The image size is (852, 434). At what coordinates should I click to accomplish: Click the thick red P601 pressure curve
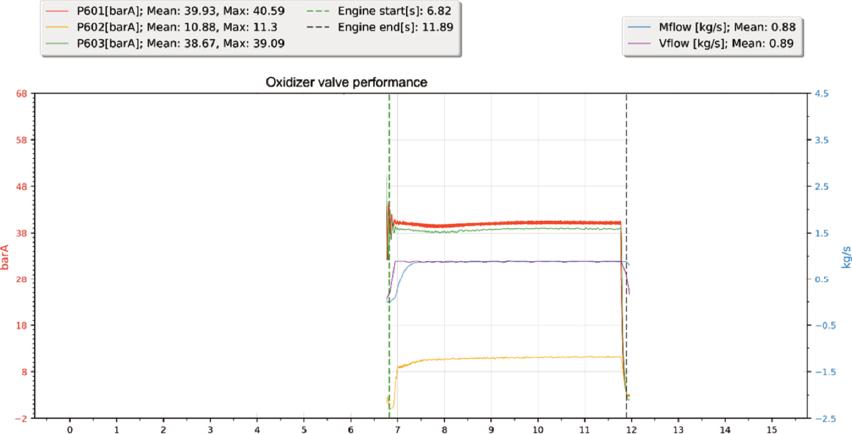500,223
